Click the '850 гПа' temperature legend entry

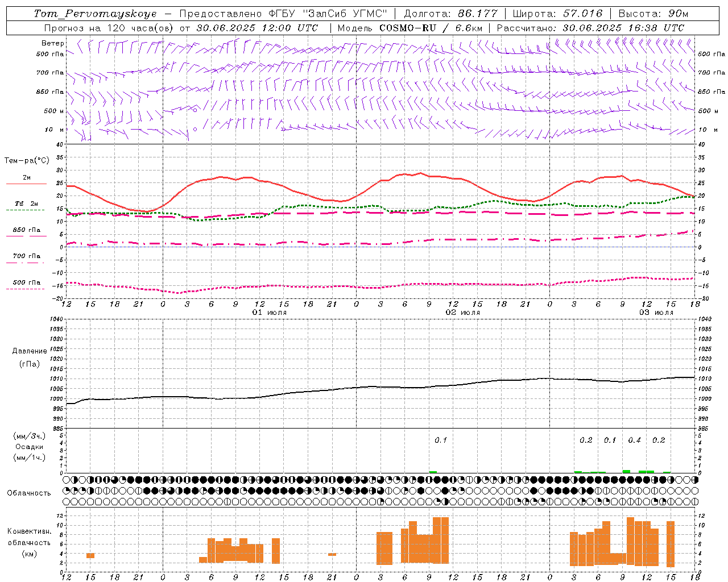(x=27, y=230)
